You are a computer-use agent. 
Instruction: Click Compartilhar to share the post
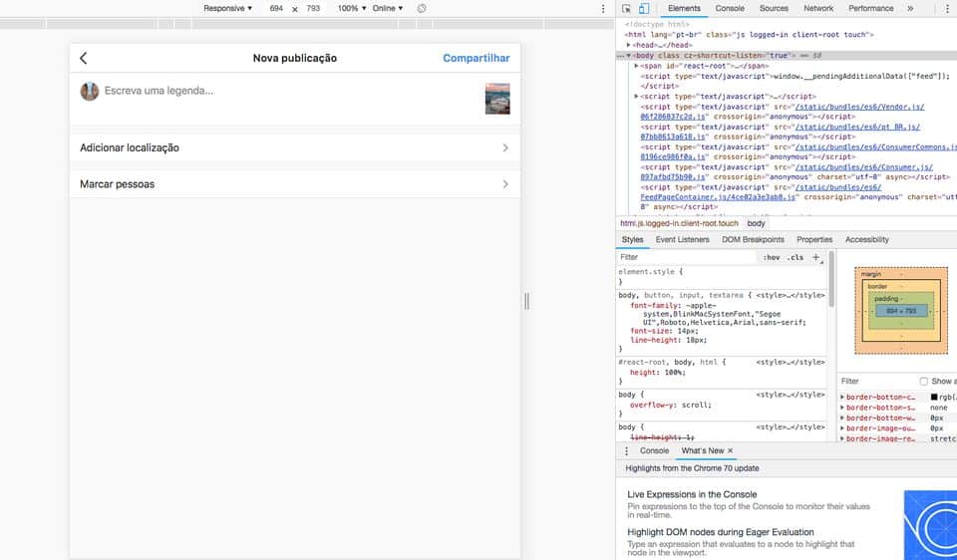point(477,58)
